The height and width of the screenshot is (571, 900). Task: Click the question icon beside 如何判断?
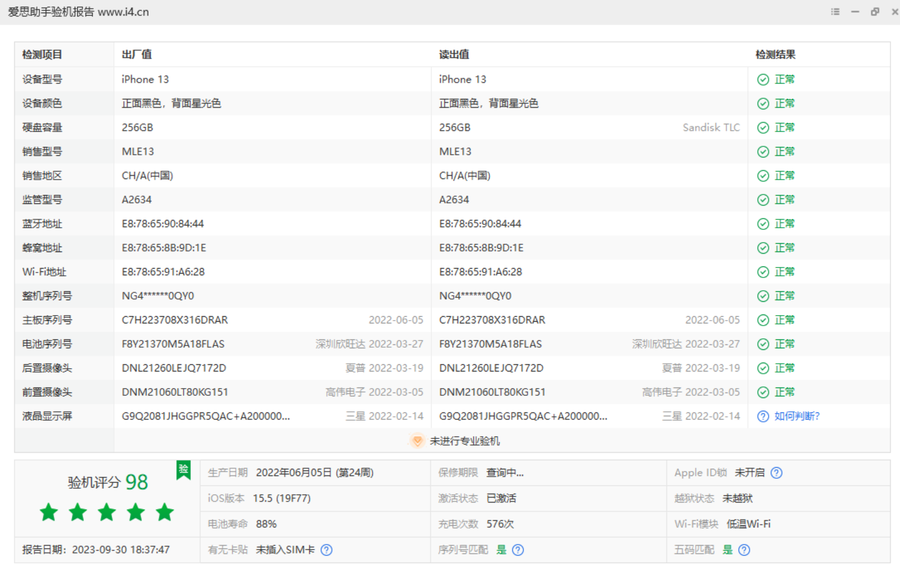(x=763, y=417)
